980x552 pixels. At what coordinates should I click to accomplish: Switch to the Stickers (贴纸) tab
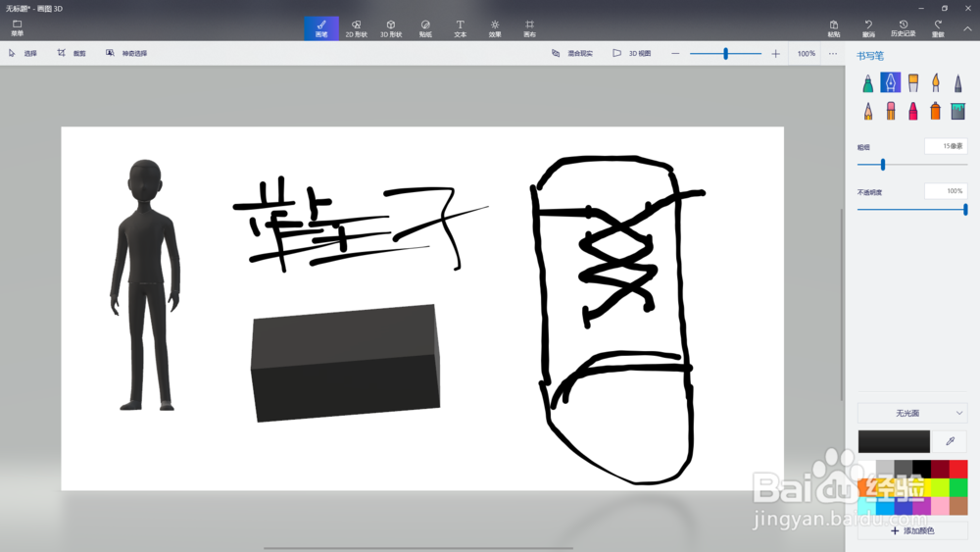425,28
